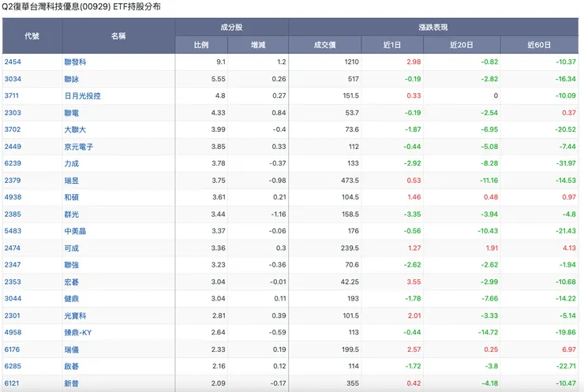This screenshot has height=392, width=584.
Task: Sort by 近60日 column header
Action: (x=539, y=45)
